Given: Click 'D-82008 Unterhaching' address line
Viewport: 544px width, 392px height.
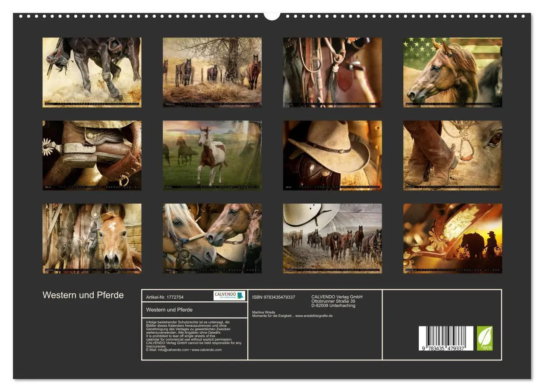Looking at the screenshot, I should [x=333, y=306].
